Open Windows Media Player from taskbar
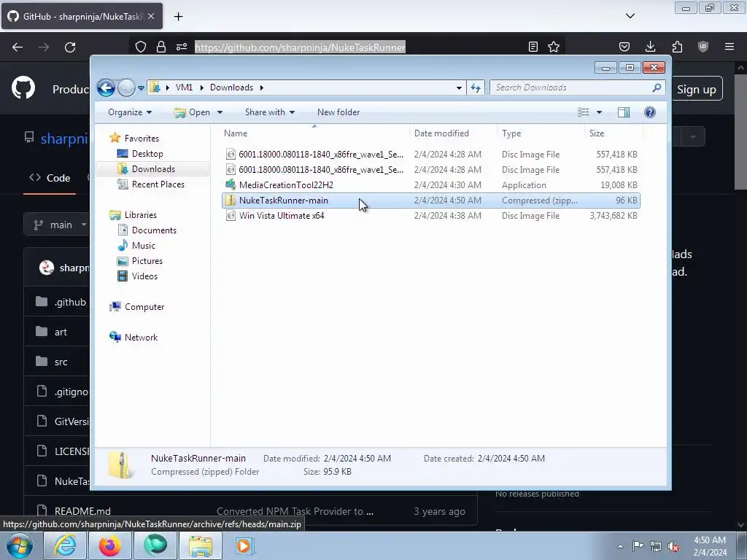Screen dimensions: 747x560 tap(244, 545)
